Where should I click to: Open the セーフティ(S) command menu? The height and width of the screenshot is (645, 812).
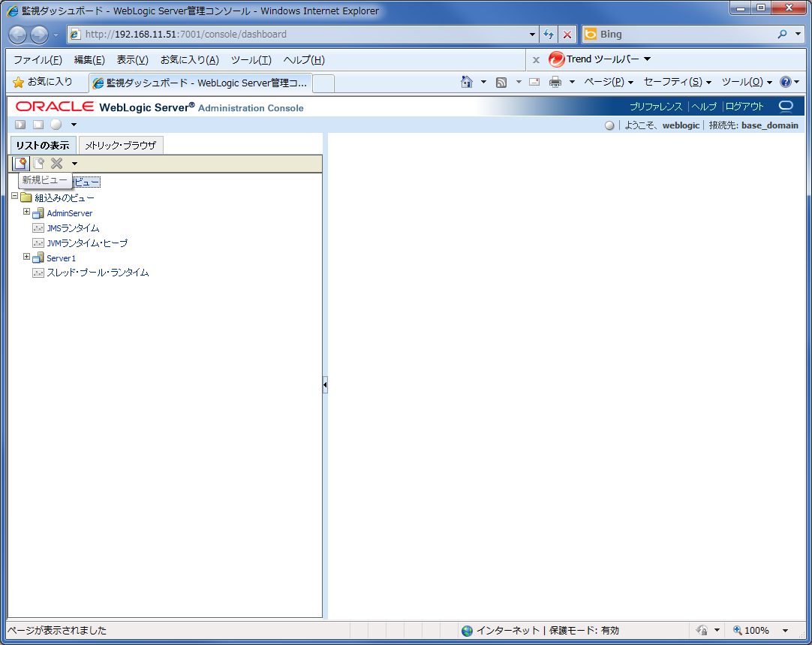tap(678, 82)
